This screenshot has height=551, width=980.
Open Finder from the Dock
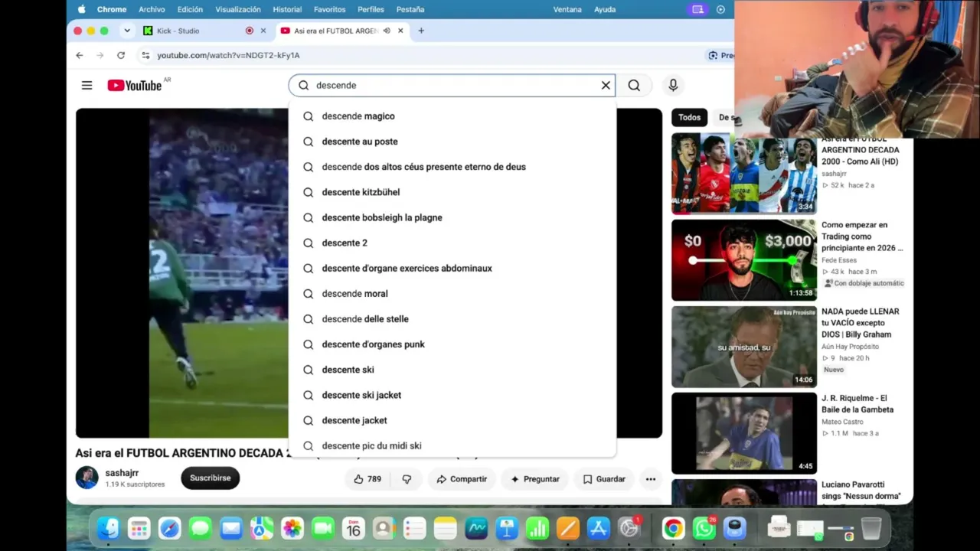[x=108, y=528]
